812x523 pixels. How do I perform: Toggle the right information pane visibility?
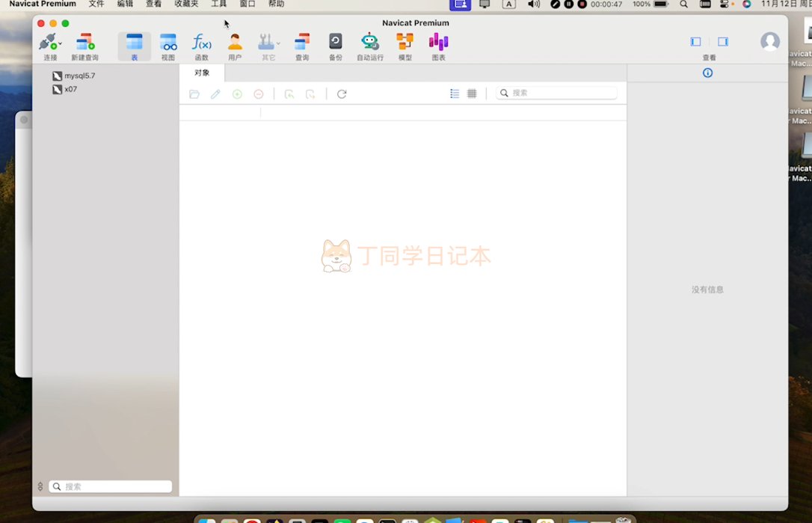pos(722,42)
